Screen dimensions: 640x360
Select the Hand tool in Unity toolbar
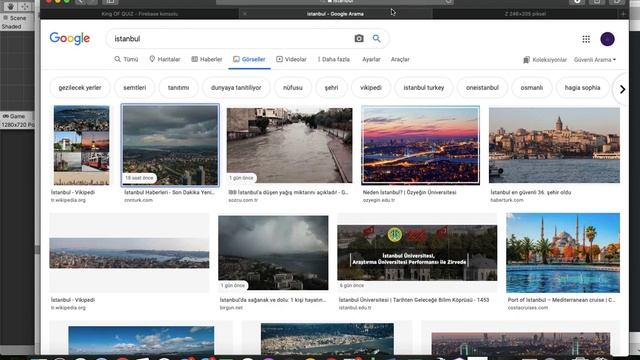point(10,7)
